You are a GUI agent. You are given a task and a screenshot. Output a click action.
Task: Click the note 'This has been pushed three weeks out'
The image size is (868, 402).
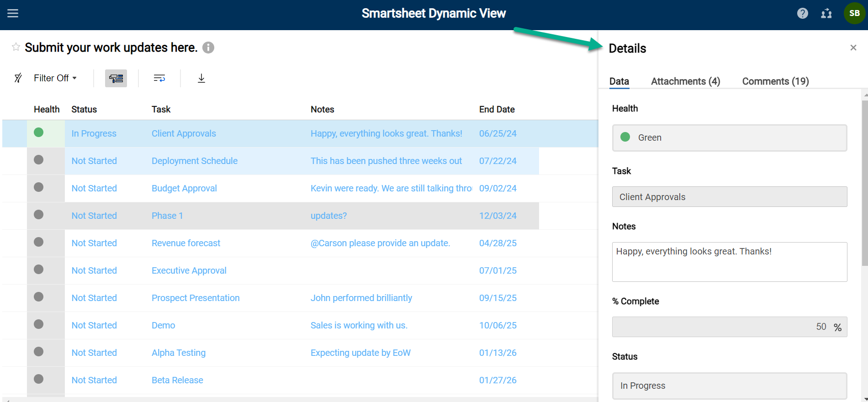tap(386, 161)
